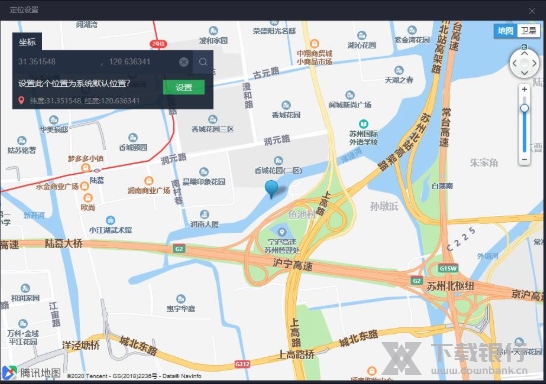Click the 永金商业广场 shopping icon
Viewport: 546px width, 384px height.
(84, 186)
